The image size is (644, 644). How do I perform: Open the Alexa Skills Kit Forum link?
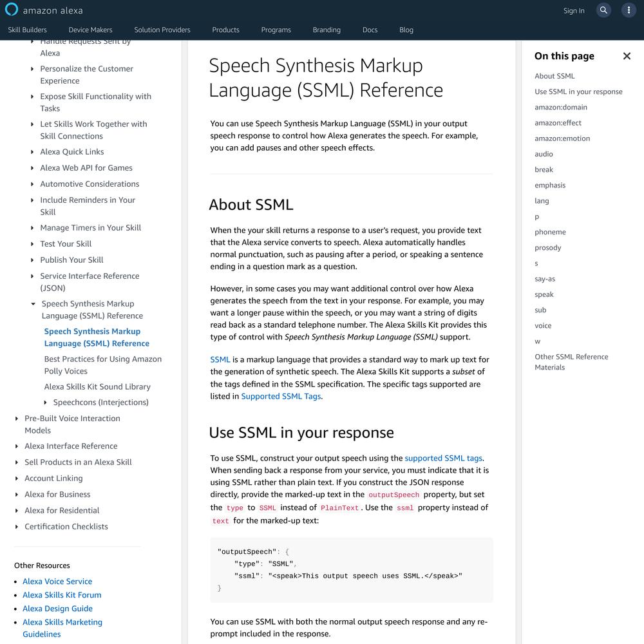[62, 594]
